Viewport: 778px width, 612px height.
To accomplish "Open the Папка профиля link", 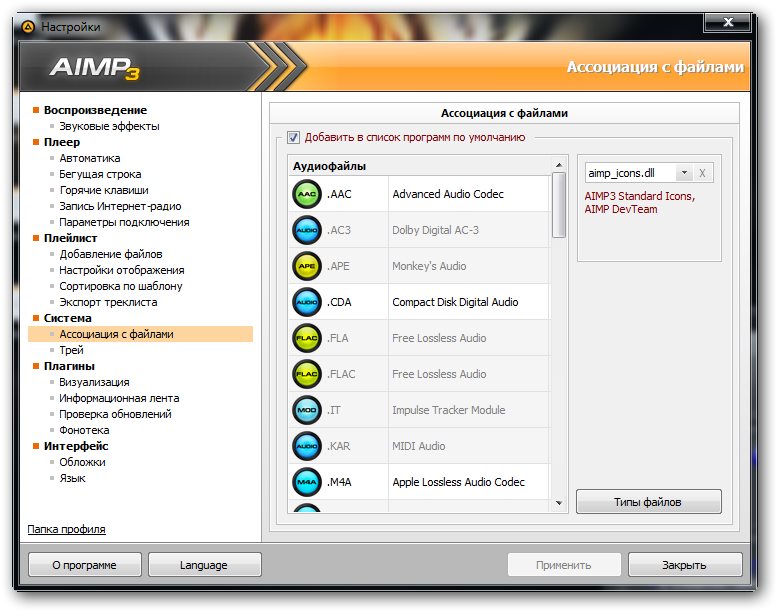I will click(x=66, y=529).
